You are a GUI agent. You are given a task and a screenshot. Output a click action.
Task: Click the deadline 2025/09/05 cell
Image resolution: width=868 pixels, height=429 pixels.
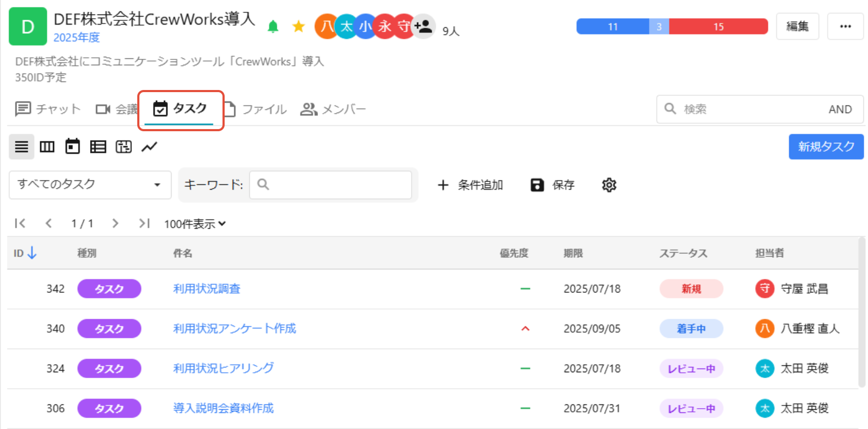[592, 329]
